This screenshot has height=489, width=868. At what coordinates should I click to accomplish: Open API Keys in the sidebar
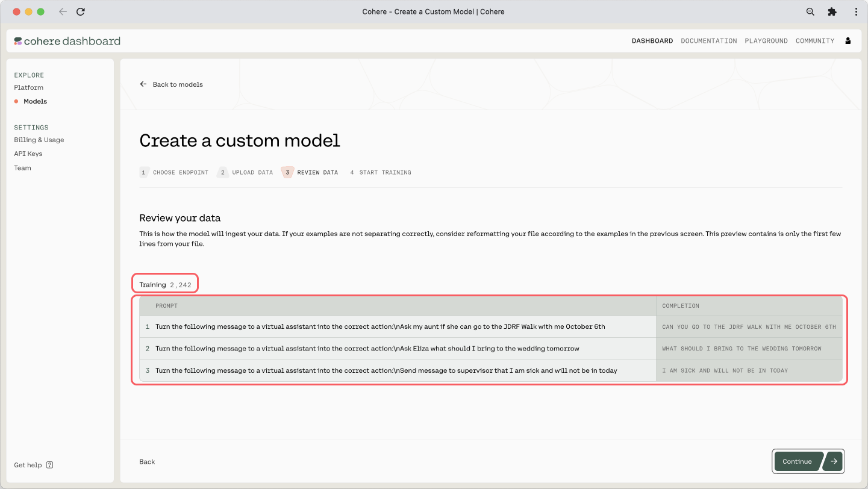[x=28, y=154]
